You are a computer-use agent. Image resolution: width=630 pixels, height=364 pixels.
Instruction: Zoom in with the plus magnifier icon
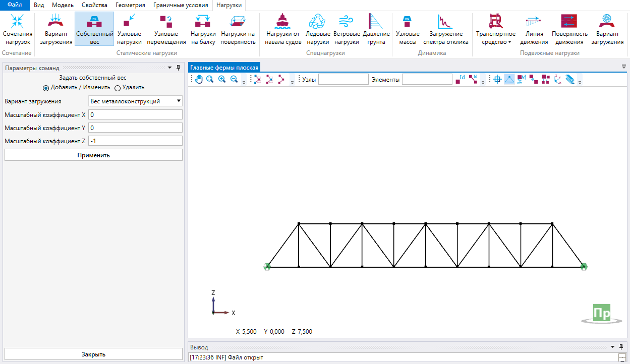click(222, 79)
